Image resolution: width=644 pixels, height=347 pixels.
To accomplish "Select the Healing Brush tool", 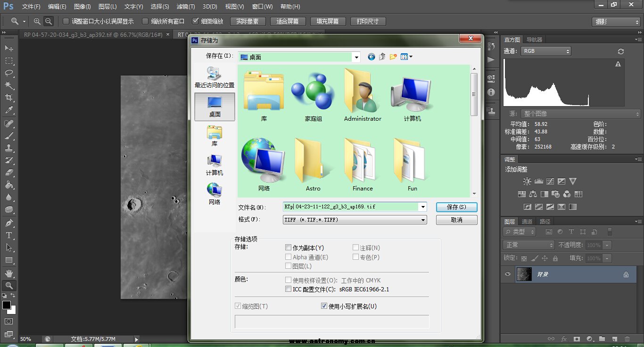I will click(x=9, y=124).
